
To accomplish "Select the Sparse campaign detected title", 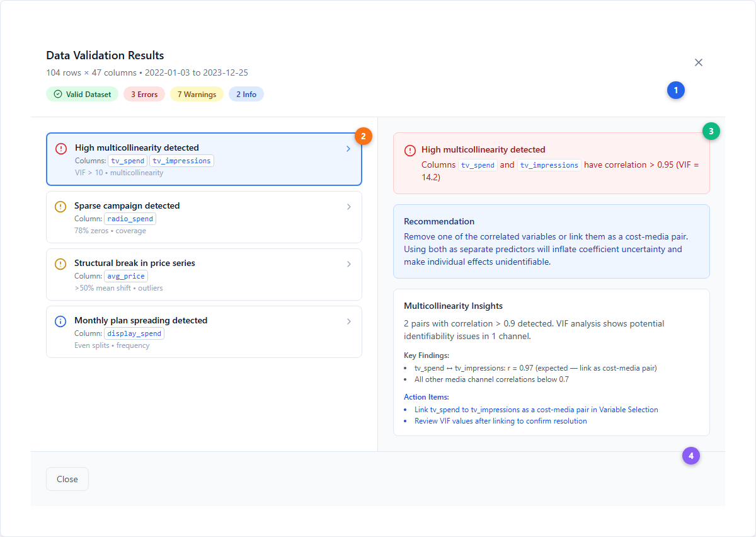I will (x=127, y=205).
